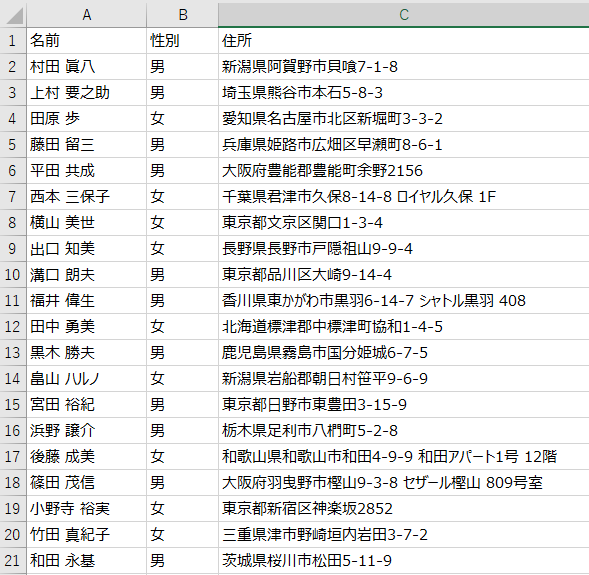Select row 7 header
Screen dimensions: 589x575
pyautogui.click(x=13, y=196)
